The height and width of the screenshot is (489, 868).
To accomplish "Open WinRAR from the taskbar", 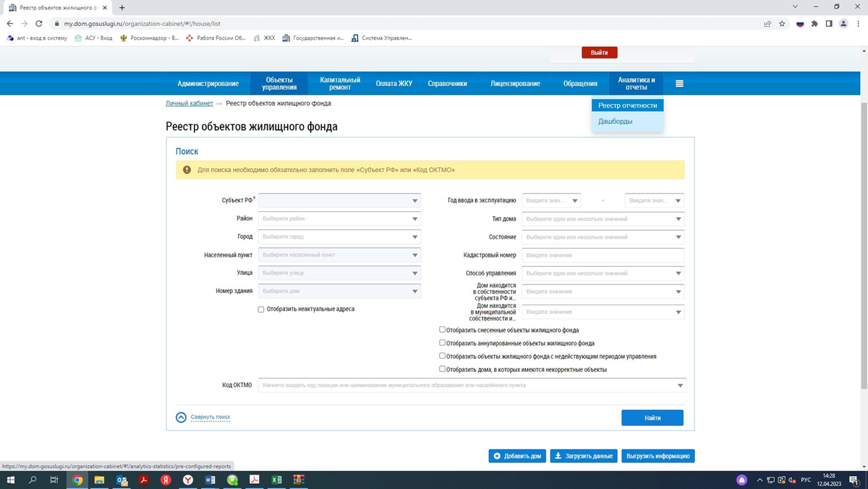I will pos(298,480).
